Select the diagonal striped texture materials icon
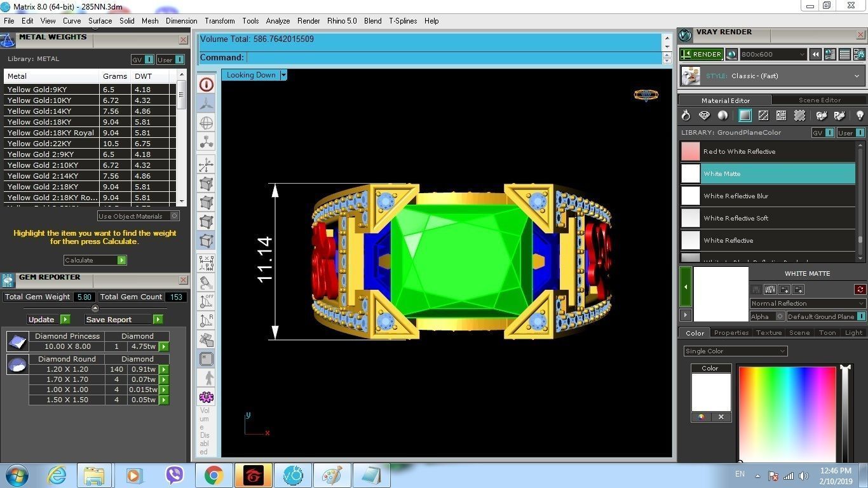 763,116
